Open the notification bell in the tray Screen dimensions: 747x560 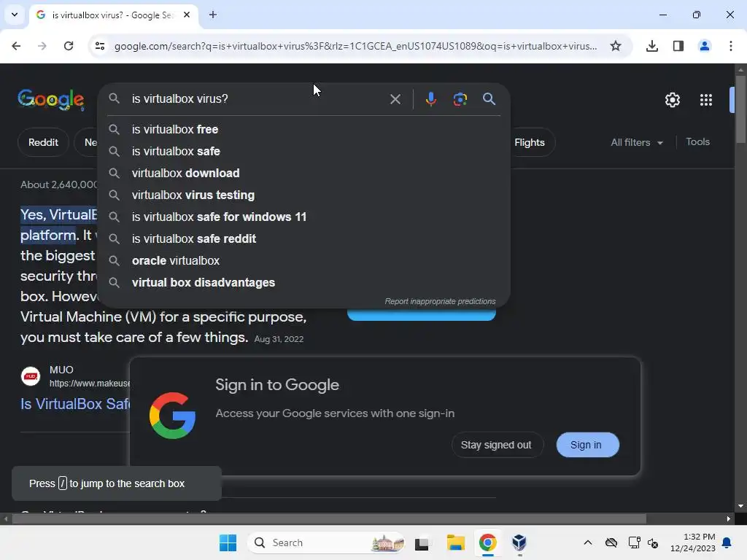(727, 542)
